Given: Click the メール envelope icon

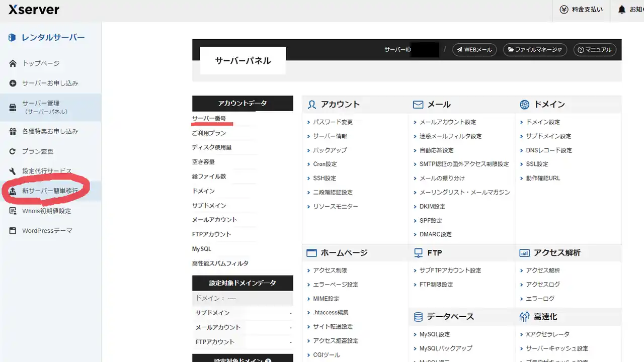Looking at the screenshot, I should (418, 105).
